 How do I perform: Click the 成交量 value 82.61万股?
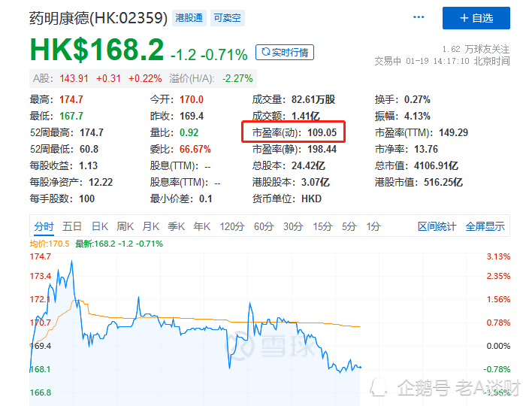click(x=313, y=99)
